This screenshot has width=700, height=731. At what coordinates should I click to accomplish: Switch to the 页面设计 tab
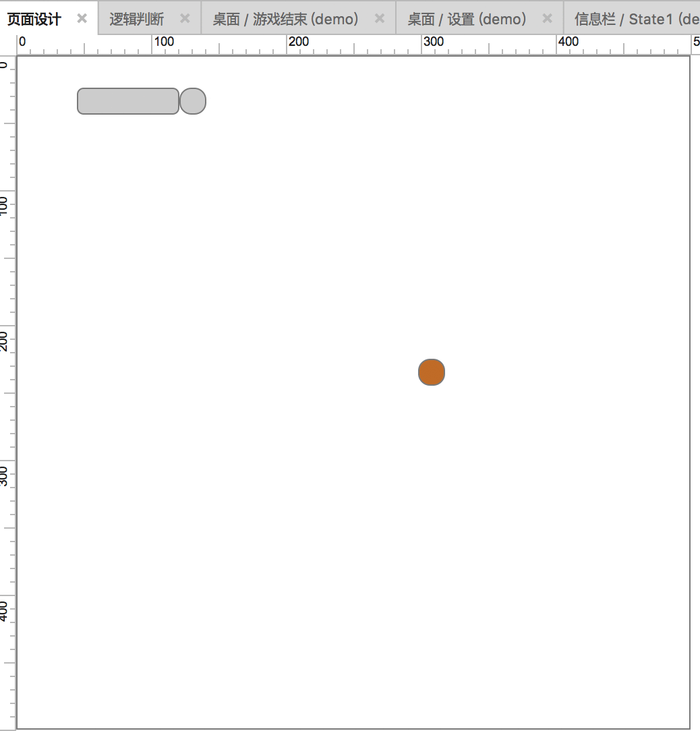[x=34, y=19]
